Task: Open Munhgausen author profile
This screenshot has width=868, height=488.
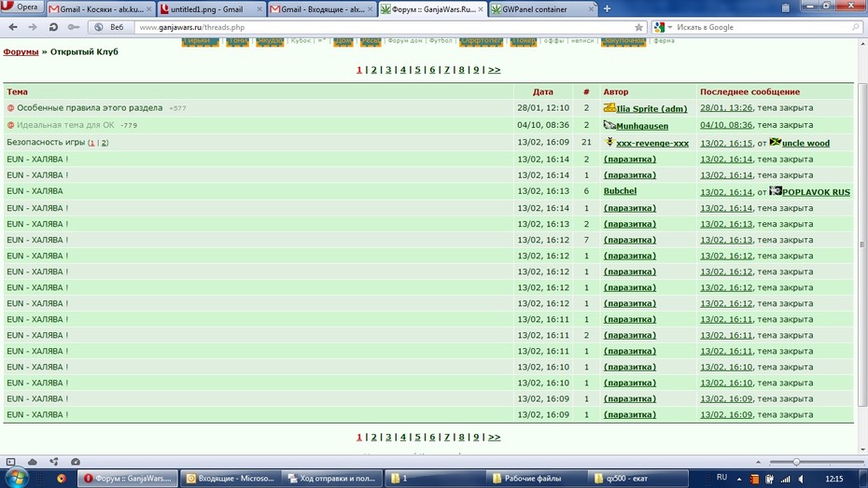Action: point(642,126)
